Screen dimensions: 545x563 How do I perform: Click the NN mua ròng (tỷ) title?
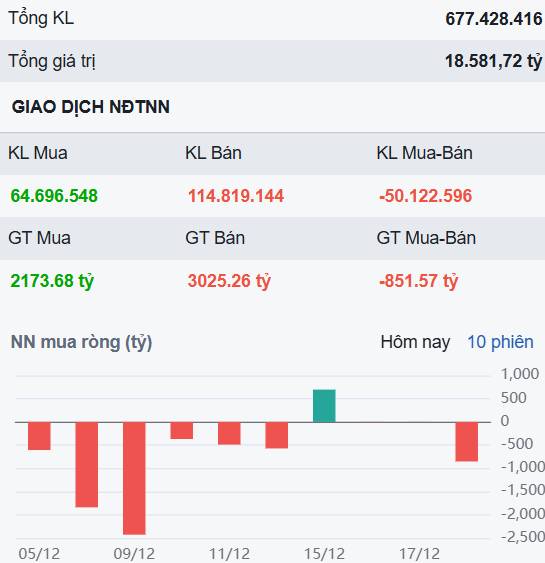coord(81,342)
